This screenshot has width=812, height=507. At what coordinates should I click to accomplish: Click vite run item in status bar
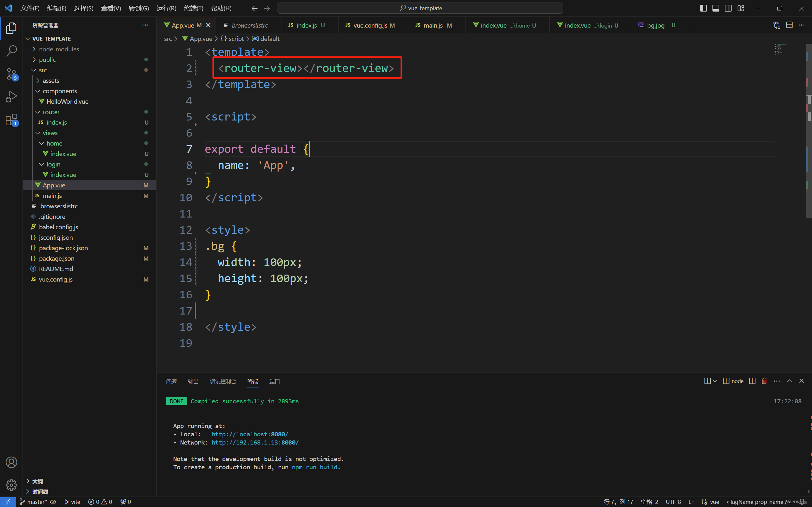(x=72, y=502)
